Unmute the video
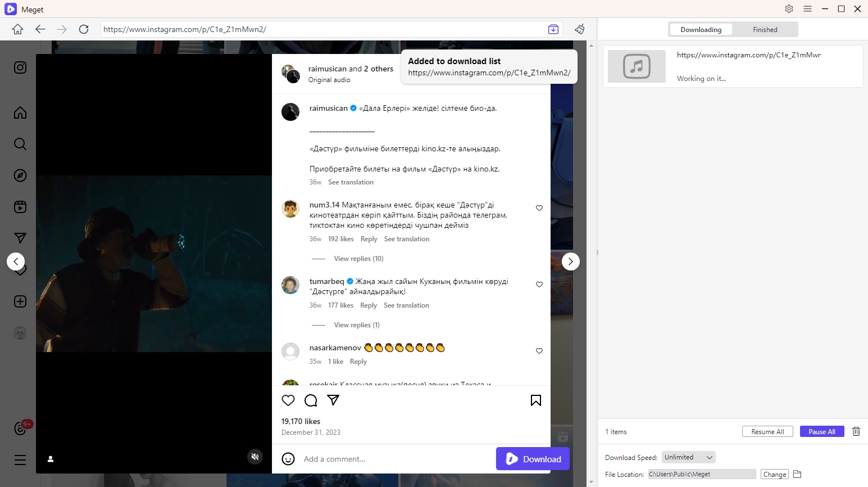The image size is (868, 487). pos(255,457)
